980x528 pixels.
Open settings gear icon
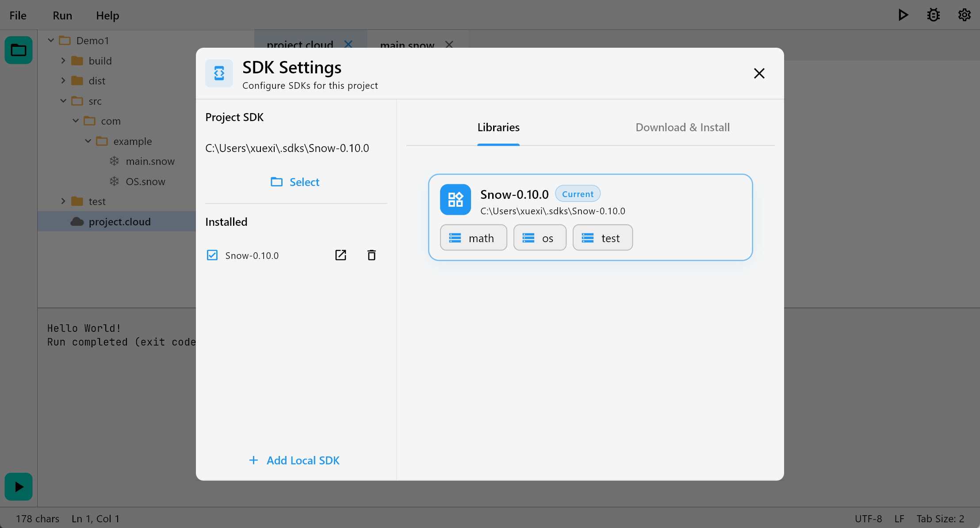click(x=964, y=15)
